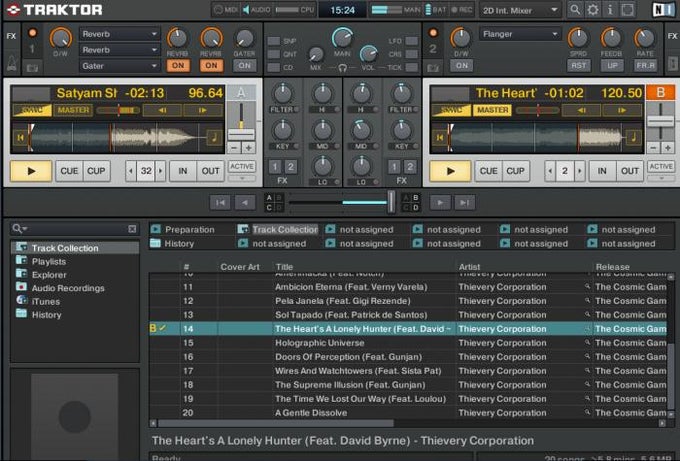Enable SNP snap checkbox
680x461 pixels.
274,41
